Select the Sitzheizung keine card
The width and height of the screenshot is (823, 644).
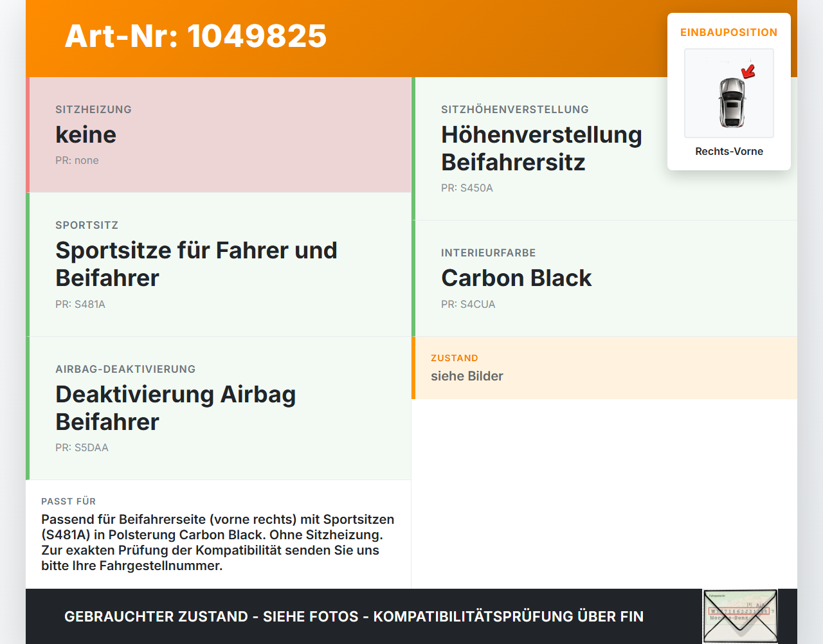click(219, 135)
